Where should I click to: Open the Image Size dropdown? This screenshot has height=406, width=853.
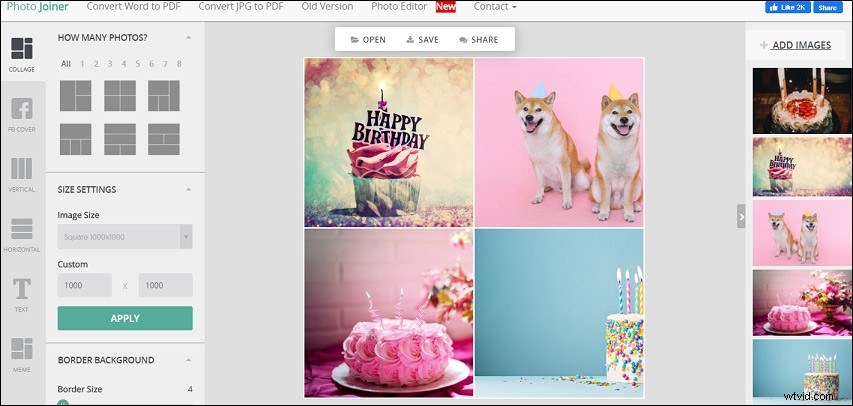point(125,237)
